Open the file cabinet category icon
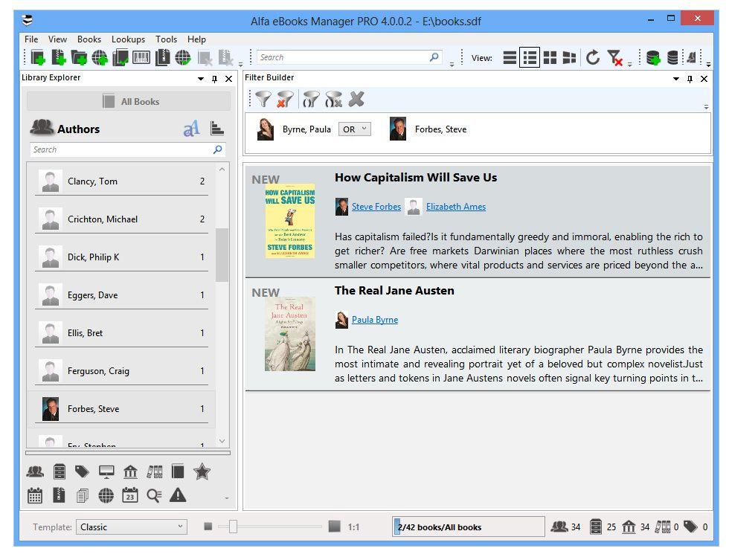This screenshot has height=560, width=729. tap(60, 472)
